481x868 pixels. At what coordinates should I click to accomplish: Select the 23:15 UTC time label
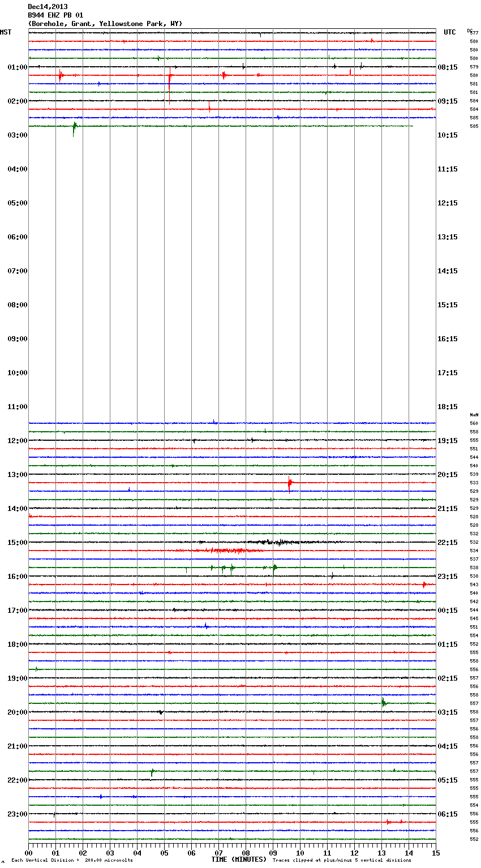tap(448, 577)
